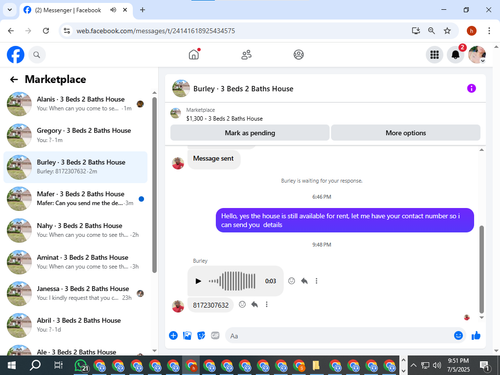The width and height of the screenshot is (500, 375).
Task: Reload the page
Action: tap(46, 31)
